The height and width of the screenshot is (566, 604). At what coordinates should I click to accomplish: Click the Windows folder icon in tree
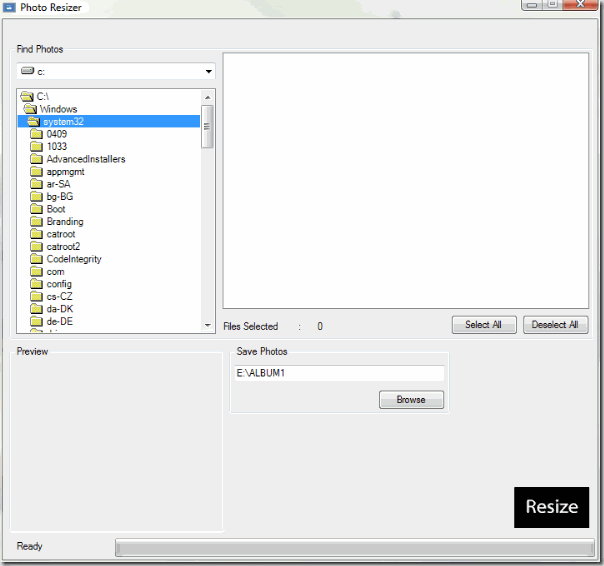pyautogui.click(x=31, y=109)
